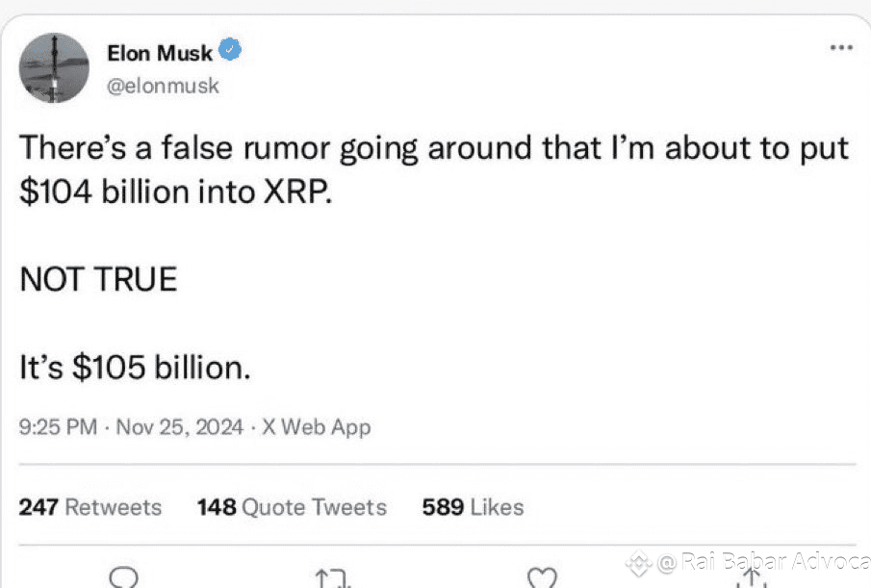
Task: View the 247 Retweets list
Action: click(x=90, y=507)
